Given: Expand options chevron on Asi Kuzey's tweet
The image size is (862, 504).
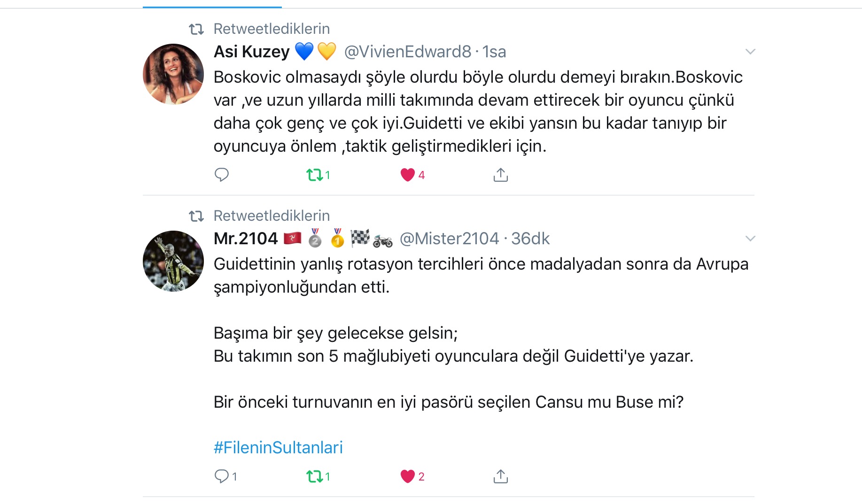Looking at the screenshot, I should [x=750, y=52].
